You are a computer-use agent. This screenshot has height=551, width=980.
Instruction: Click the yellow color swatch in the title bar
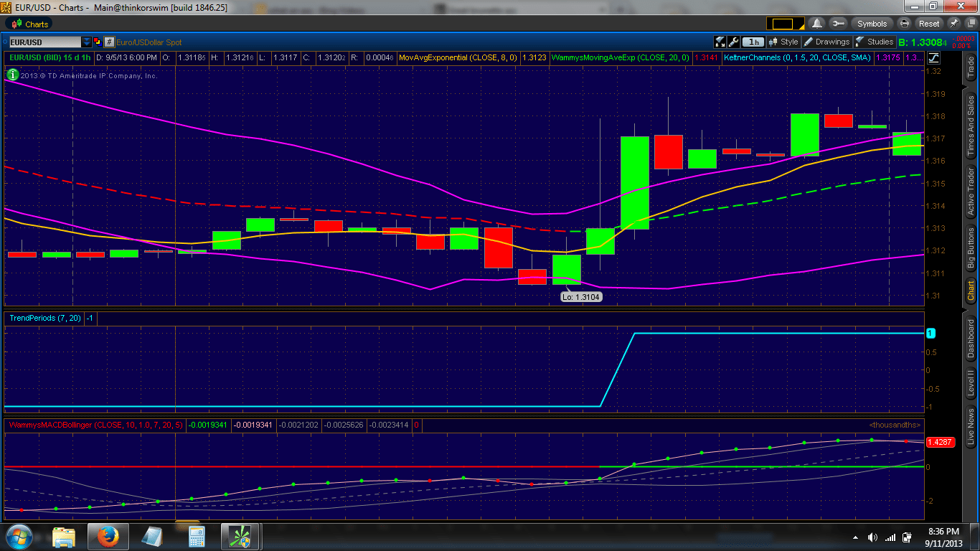[x=786, y=22]
